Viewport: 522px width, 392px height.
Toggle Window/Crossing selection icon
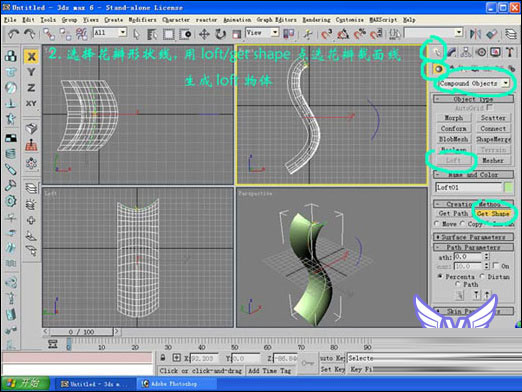click(x=185, y=34)
